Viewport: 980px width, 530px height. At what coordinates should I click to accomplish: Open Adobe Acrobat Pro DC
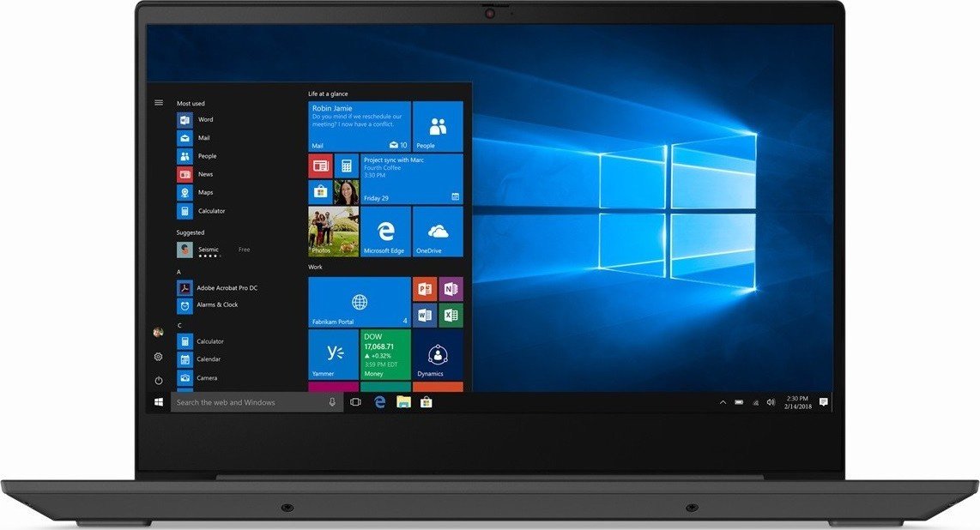point(217,288)
